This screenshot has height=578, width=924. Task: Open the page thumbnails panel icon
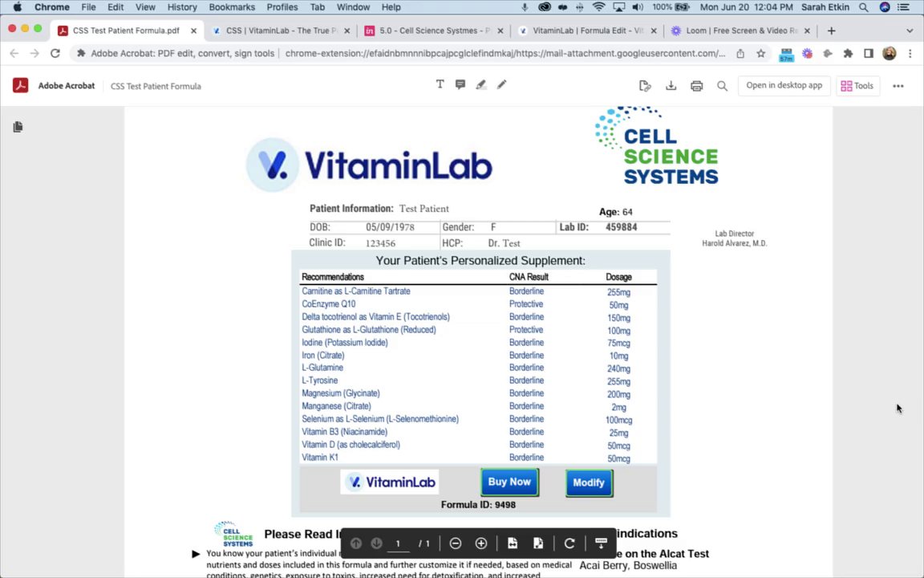tap(18, 127)
